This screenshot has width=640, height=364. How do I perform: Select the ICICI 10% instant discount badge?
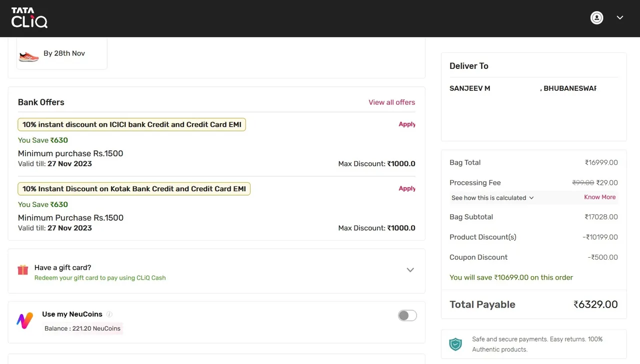pos(131,124)
